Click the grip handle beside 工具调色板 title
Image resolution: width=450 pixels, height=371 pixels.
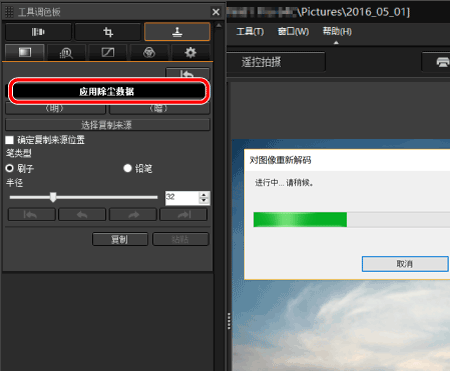point(9,12)
